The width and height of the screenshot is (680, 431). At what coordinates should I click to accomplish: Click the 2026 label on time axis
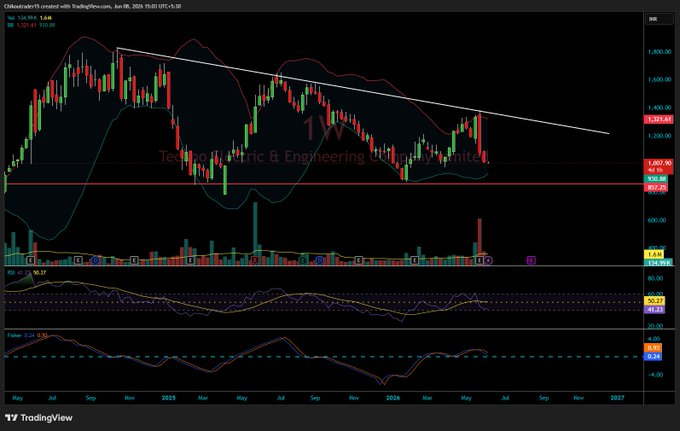pos(392,398)
